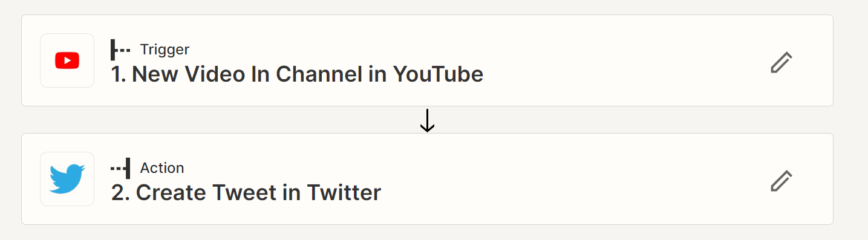Click the YouTube app icon
Image resolution: width=868 pixels, height=240 pixels.
click(67, 60)
